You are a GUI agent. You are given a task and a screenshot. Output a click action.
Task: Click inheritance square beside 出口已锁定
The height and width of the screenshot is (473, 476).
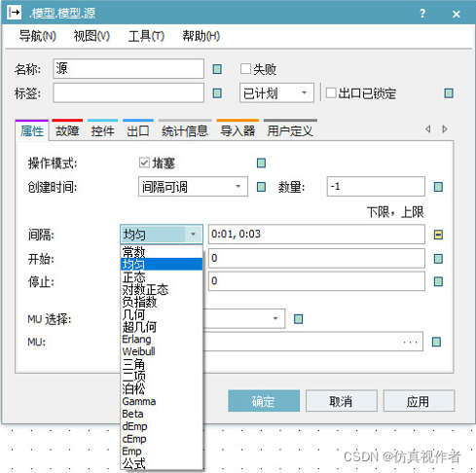[x=449, y=93]
